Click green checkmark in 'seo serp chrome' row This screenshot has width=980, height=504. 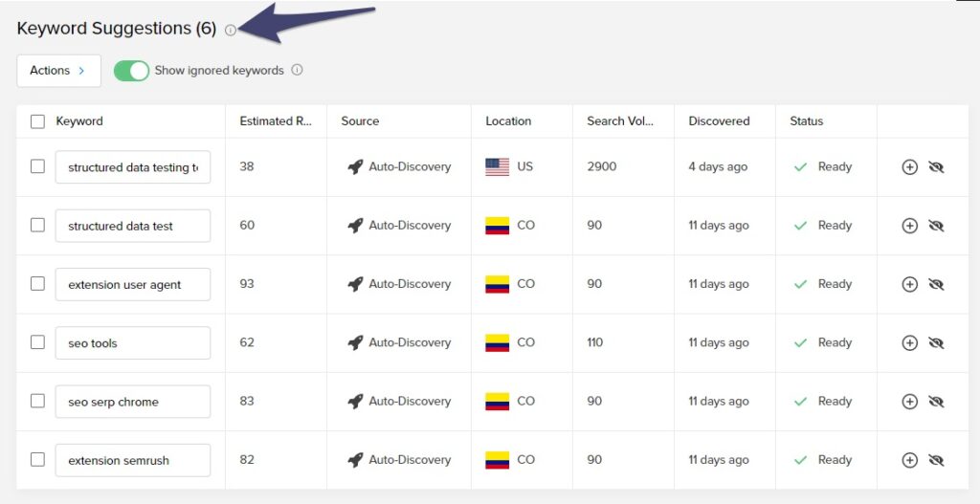(x=800, y=402)
